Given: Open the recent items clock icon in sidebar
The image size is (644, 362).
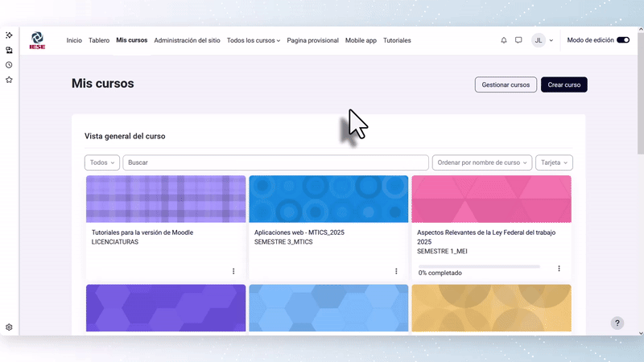Looking at the screenshot, I should tap(9, 64).
